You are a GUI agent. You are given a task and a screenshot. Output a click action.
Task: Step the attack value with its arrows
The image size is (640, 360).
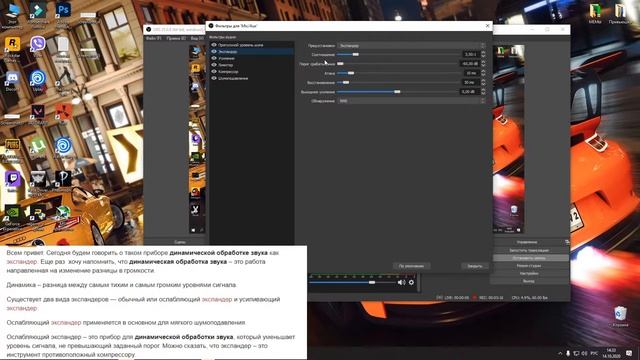click(x=483, y=73)
